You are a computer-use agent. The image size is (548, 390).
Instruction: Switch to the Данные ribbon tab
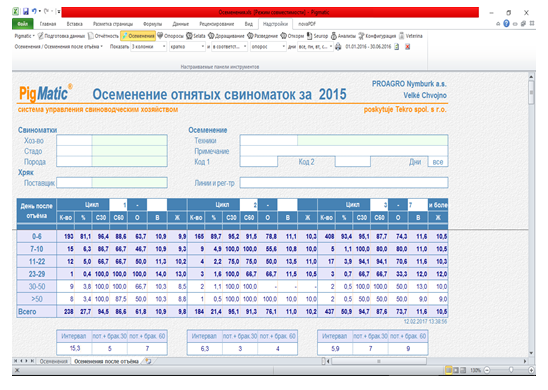180,24
